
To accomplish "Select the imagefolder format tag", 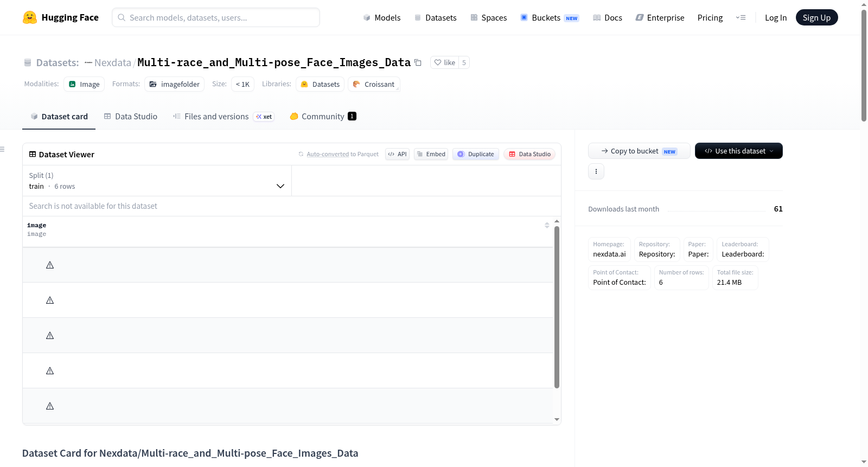I will pos(174,84).
